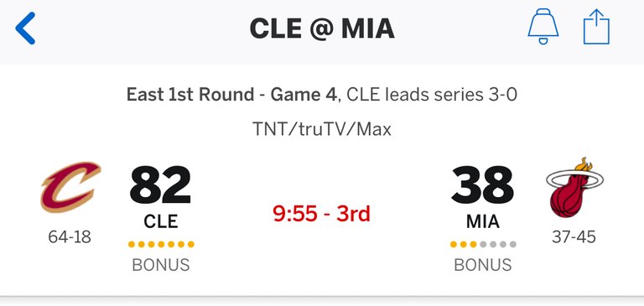This screenshot has width=644, height=306.
Task: Tap the Cavaliers 64-18 record
Action: pyautogui.click(x=70, y=237)
